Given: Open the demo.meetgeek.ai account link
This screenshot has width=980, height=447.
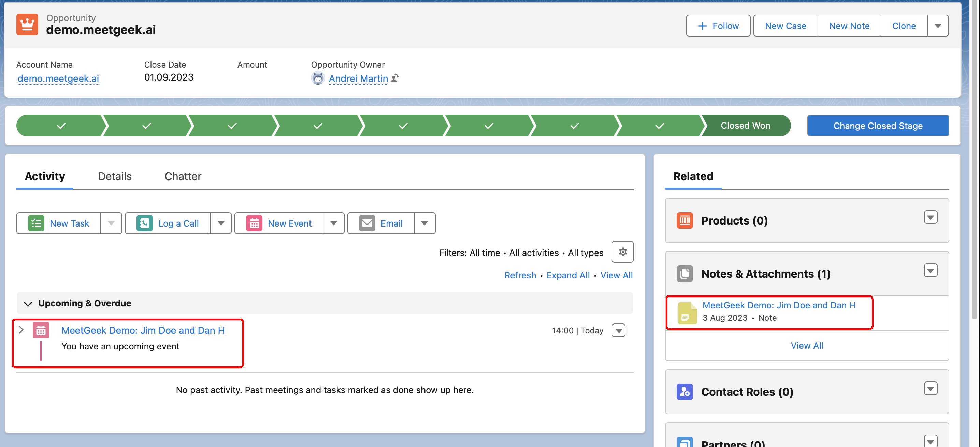Looking at the screenshot, I should 58,78.
